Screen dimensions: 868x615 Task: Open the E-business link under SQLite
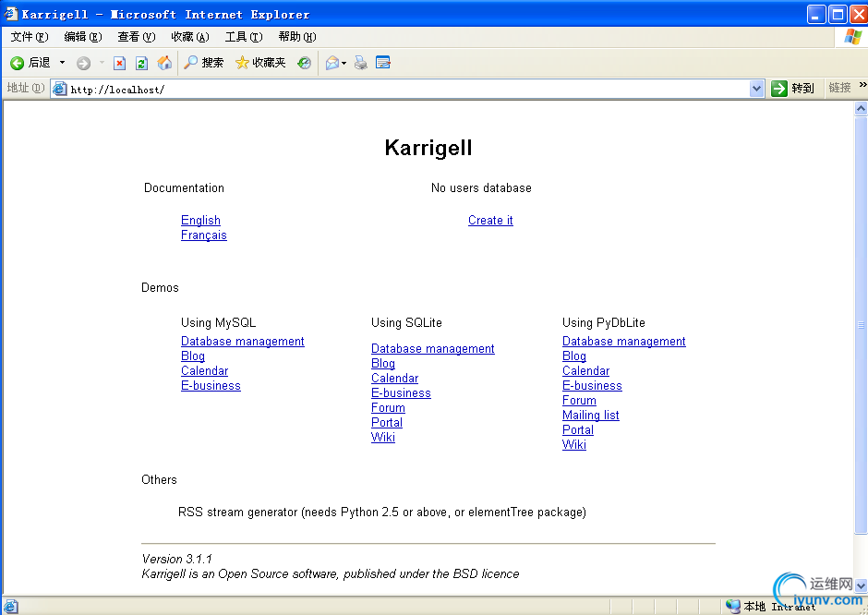pos(402,393)
